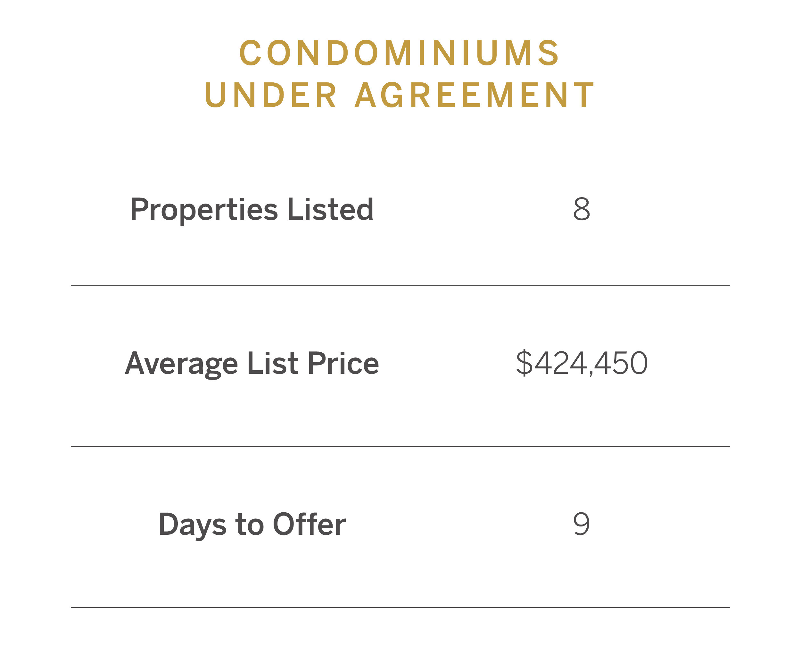Click the divider line below Properties Listed
Image resolution: width=801 pixels, height=672 pixels.
coord(400,286)
